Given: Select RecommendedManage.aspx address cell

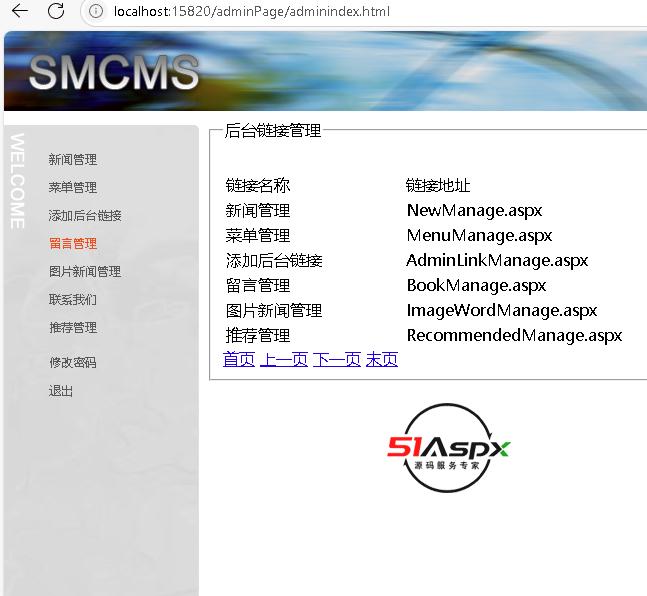Looking at the screenshot, I should [x=515, y=336].
